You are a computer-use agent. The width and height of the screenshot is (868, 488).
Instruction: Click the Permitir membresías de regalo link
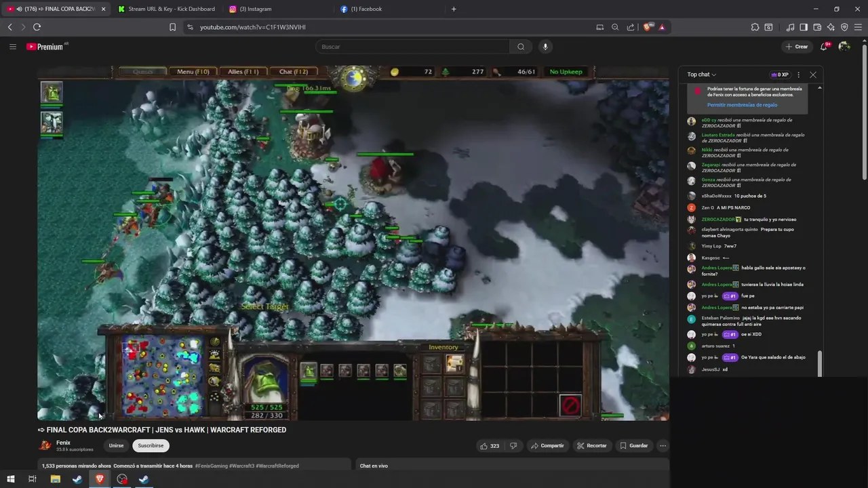tap(742, 105)
